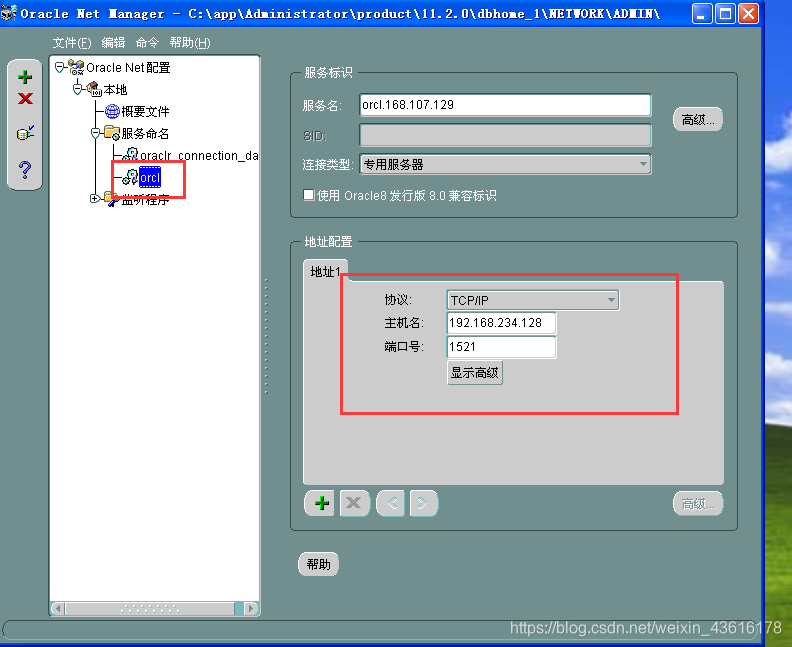The image size is (792, 647).
Task: Click the 帮助 button at the bottom
Action: coord(318,564)
